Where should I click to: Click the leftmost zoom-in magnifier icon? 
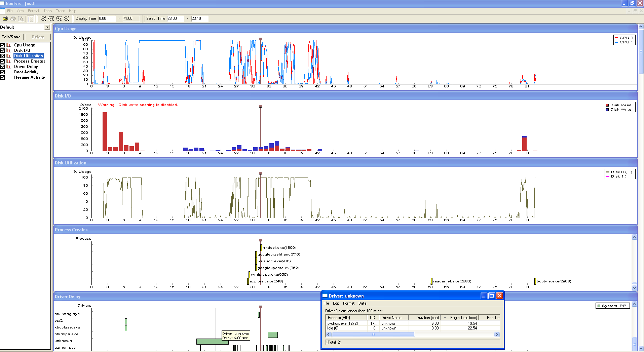click(43, 19)
